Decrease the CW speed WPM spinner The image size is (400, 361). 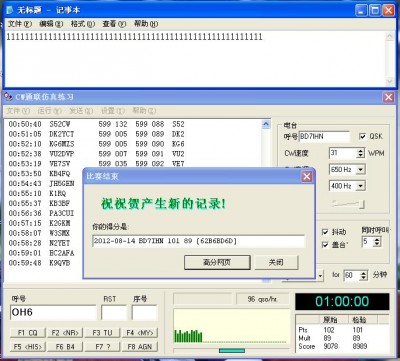[360, 156]
